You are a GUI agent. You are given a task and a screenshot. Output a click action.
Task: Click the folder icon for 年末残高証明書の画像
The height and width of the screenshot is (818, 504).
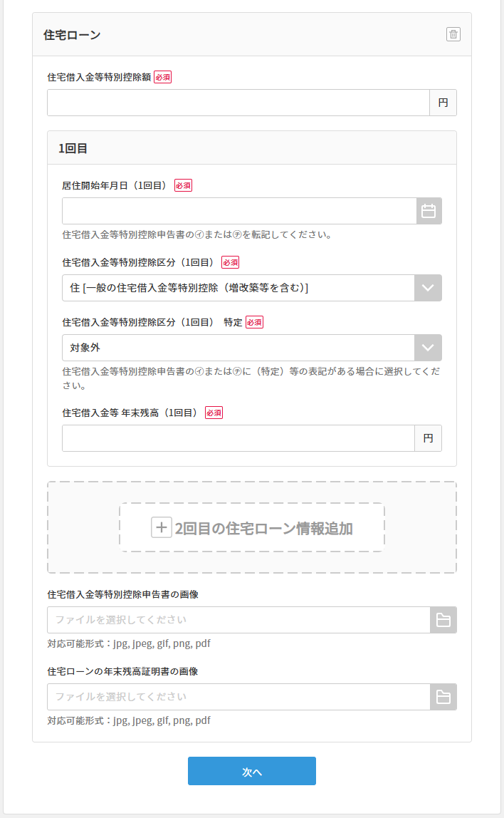(x=443, y=697)
